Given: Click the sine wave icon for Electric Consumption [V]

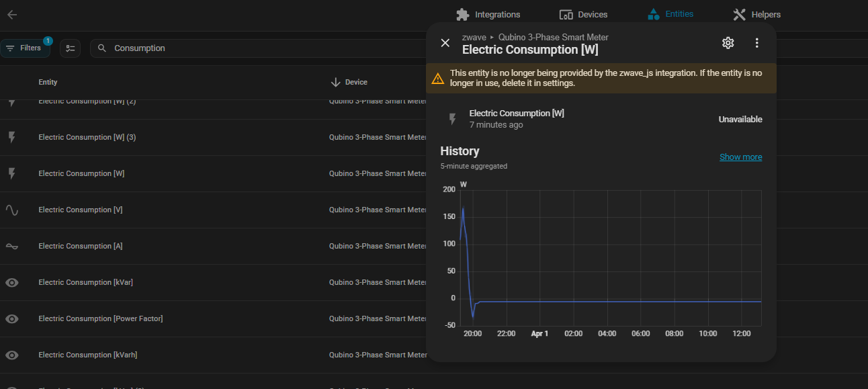Looking at the screenshot, I should click(12, 210).
